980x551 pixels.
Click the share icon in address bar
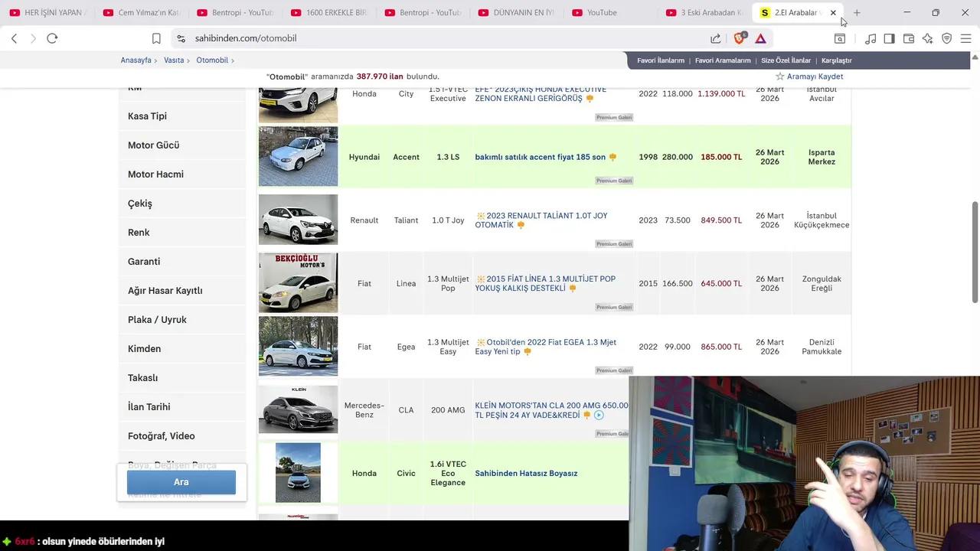pyautogui.click(x=715, y=38)
